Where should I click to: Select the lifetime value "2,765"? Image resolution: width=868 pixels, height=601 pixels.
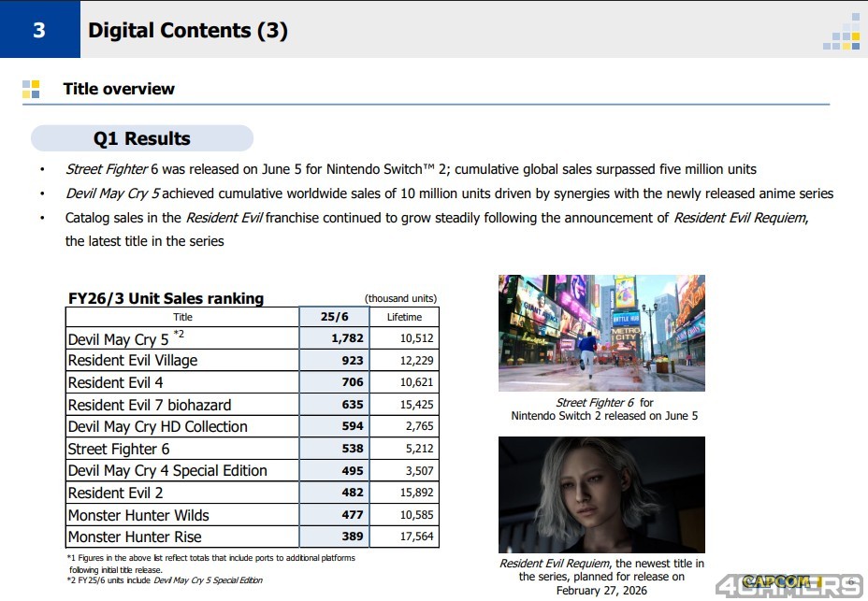click(420, 426)
